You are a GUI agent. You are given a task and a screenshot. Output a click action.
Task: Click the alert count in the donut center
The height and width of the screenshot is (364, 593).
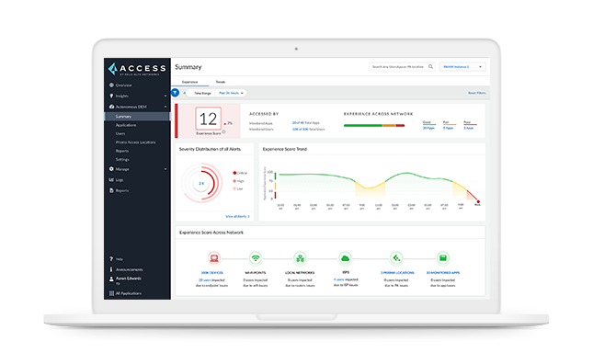[x=201, y=183]
